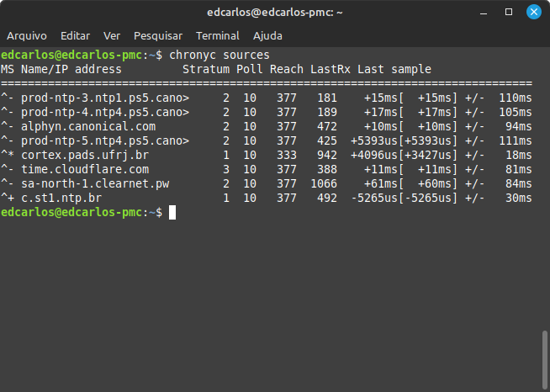The width and height of the screenshot is (550, 392).
Task: Click the 'Stratum' column header text
Action: click(206, 69)
